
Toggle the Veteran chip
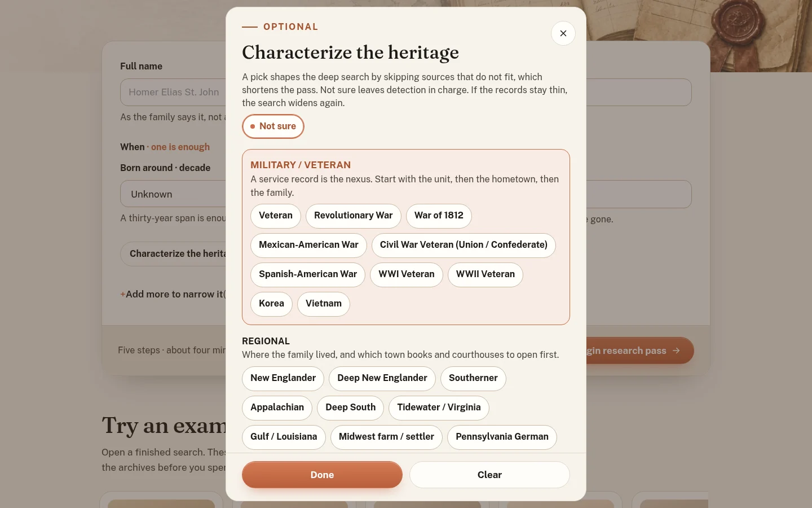pyautogui.click(x=276, y=216)
